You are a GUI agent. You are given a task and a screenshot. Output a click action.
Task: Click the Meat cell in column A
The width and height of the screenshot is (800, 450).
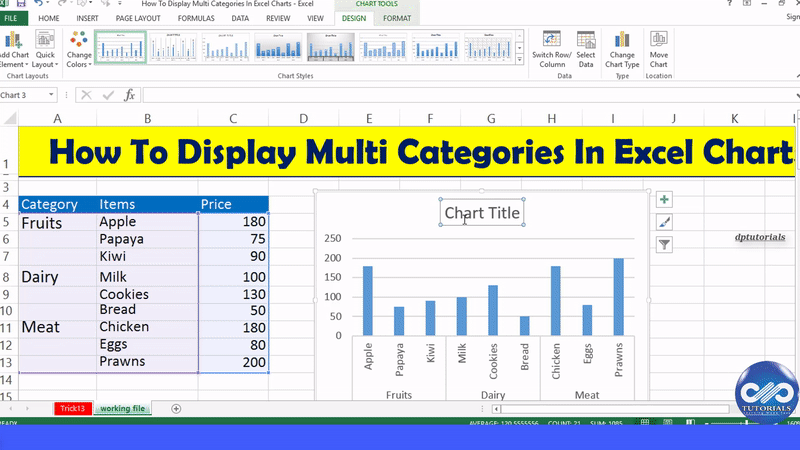tap(58, 327)
